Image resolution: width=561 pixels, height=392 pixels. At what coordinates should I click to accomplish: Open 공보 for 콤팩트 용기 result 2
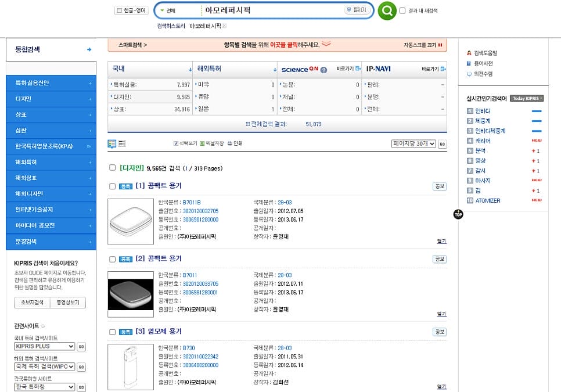point(440,259)
